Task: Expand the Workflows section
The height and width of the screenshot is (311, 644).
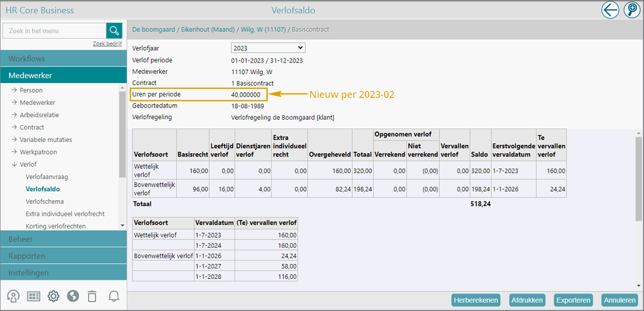Action: (63, 59)
